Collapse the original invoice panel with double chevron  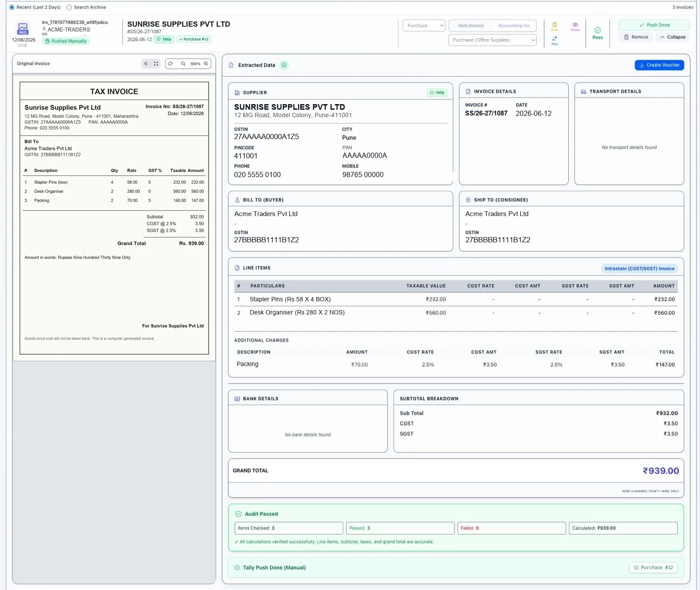146,64
